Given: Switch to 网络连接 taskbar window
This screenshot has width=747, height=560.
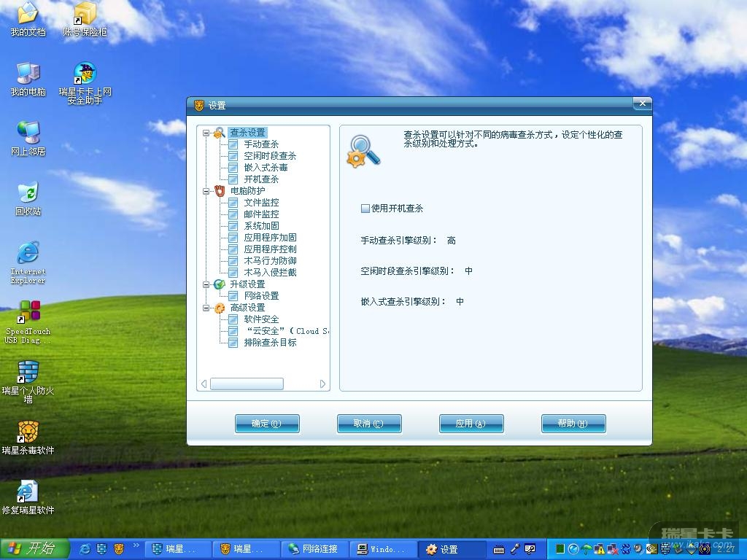Looking at the screenshot, I should [314, 549].
